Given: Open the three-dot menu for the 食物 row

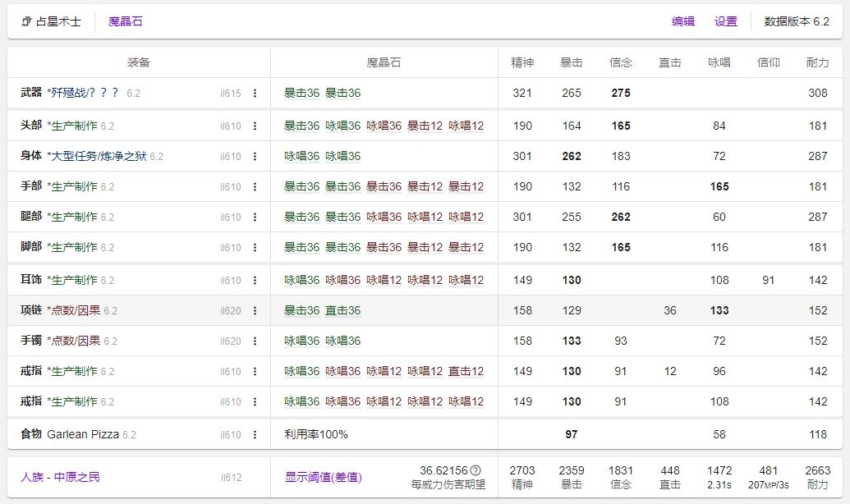Looking at the screenshot, I should 255,434.
